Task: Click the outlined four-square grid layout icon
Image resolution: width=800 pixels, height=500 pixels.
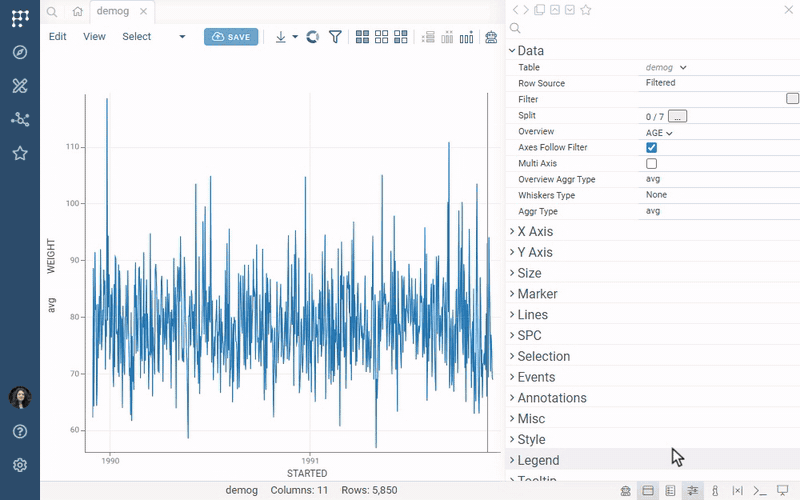Action: tap(382, 37)
